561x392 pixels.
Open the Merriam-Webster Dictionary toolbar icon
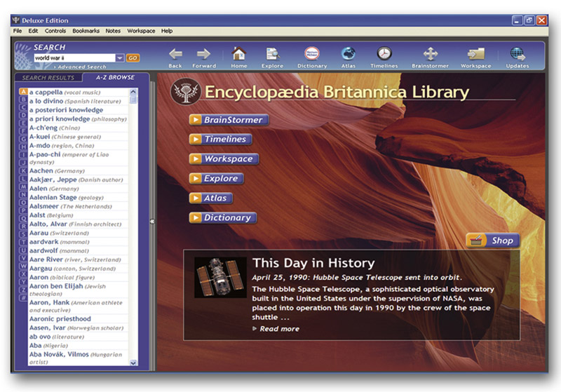pyautogui.click(x=312, y=54)
